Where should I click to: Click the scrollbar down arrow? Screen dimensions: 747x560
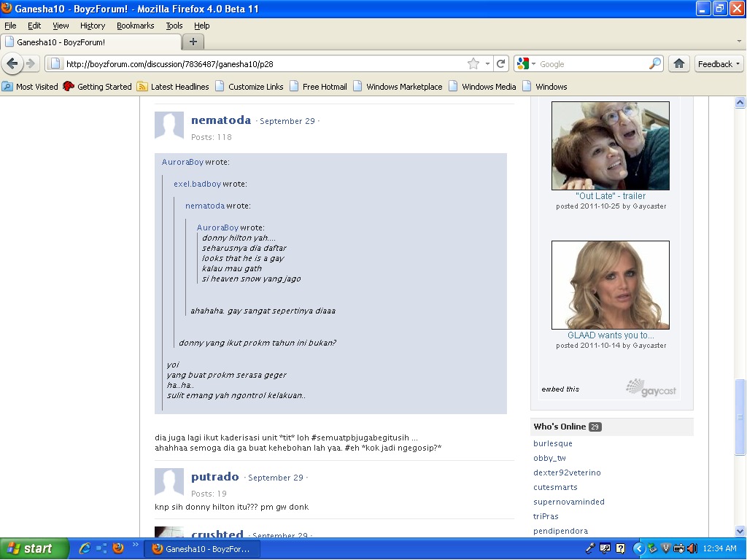point(740,531)
